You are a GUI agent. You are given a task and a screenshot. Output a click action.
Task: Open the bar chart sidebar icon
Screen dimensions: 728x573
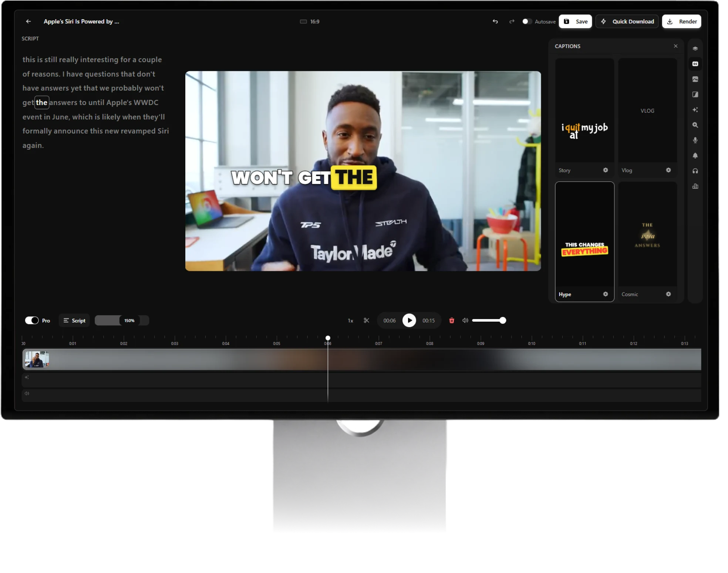[x=695, y=186]
